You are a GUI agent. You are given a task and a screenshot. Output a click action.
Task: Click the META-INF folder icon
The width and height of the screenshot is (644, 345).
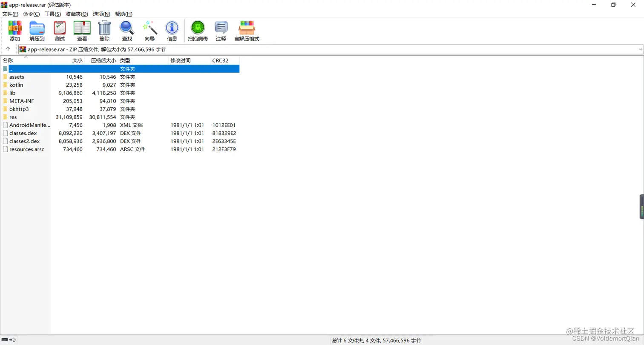point(5,101)
